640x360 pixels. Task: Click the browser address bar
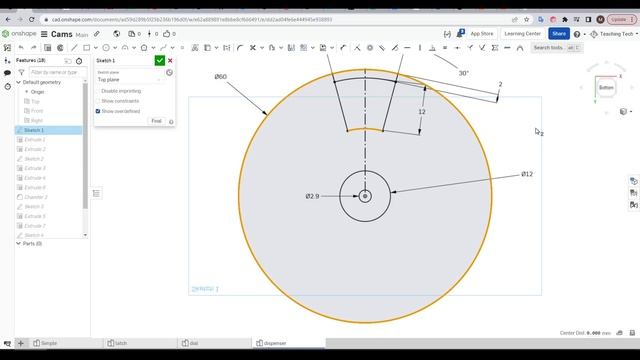pos(278,19)
